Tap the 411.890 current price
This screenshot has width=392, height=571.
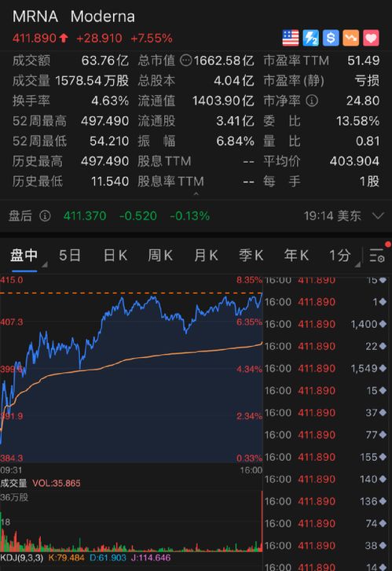click(35, 38)
